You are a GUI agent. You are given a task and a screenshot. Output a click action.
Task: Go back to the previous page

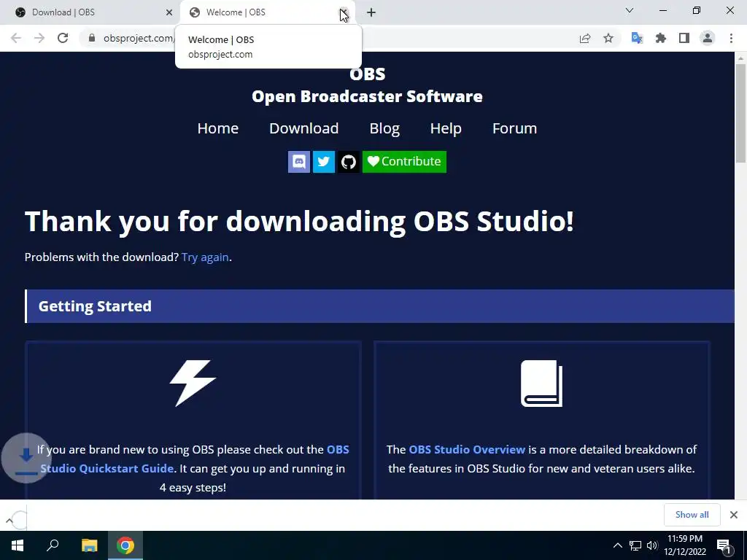[16, 38]
